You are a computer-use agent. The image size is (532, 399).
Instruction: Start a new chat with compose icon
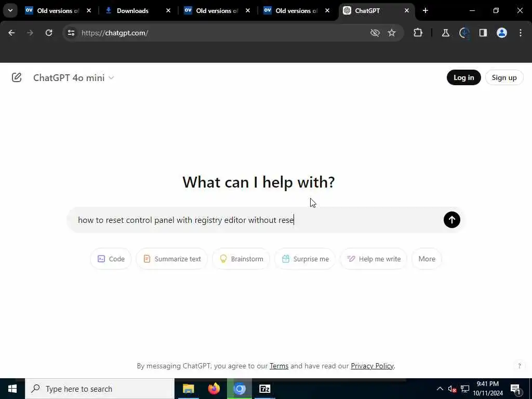17,77
